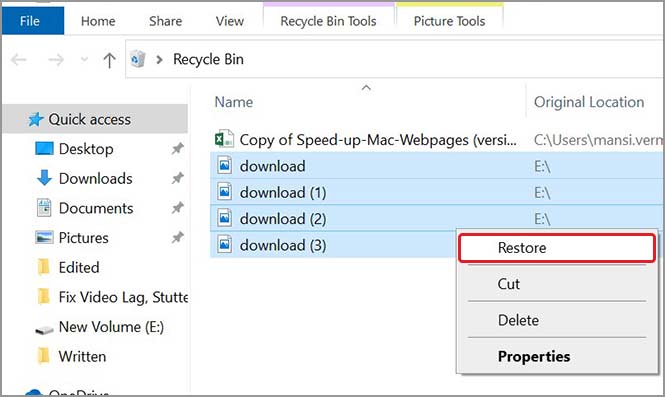The width and height of the screenshot is (665, 397).
Task: Click E:\ location of download (2) row
Action: click(542, 219)
